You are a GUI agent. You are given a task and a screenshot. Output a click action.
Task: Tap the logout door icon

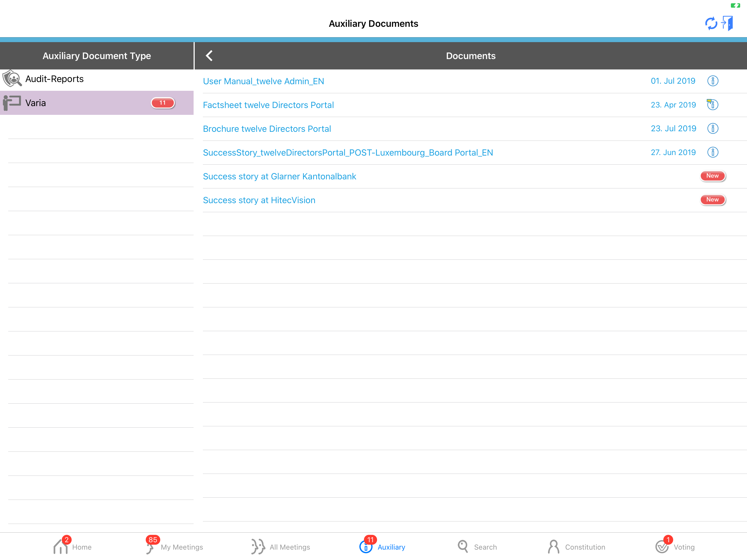coord(727,23)
